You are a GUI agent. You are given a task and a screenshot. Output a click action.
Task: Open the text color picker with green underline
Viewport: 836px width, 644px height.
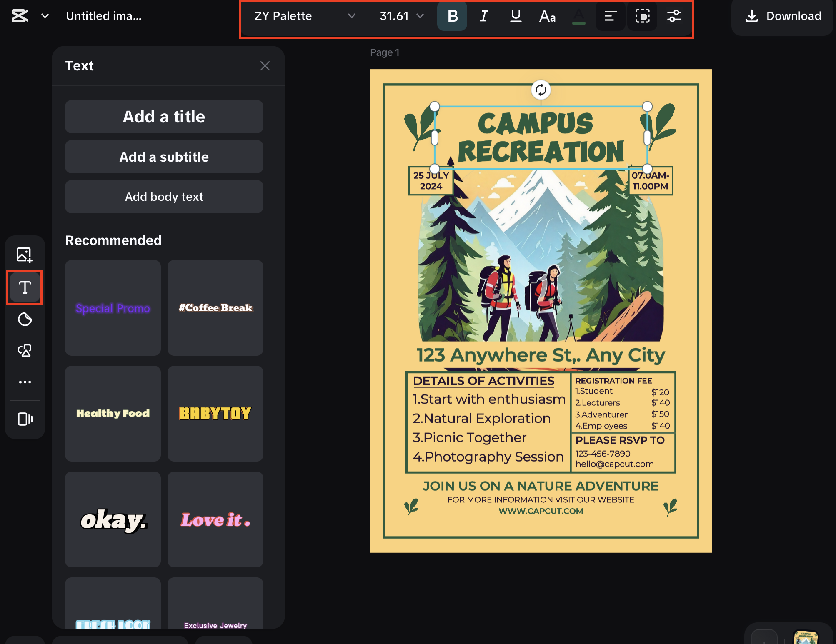(x=579, y=16)
